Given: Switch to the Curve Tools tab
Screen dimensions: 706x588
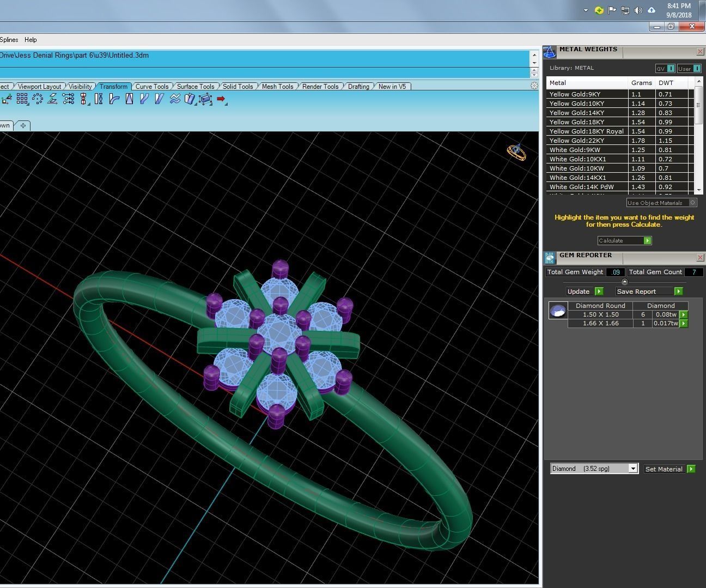Looking at the screenshot, I should pyautogui.click(x=152, y=86).
